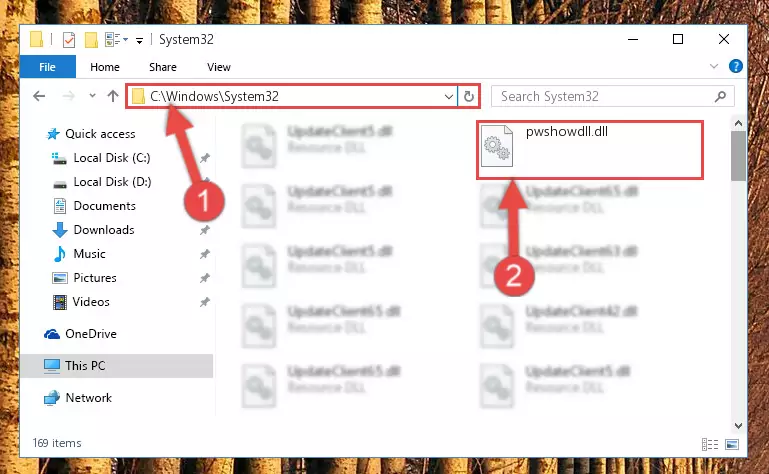Screen dimensions: 769x474
Task: Expand the recent locations dropdown arrow
Action: pyautogui.click(x=92, y=96)
